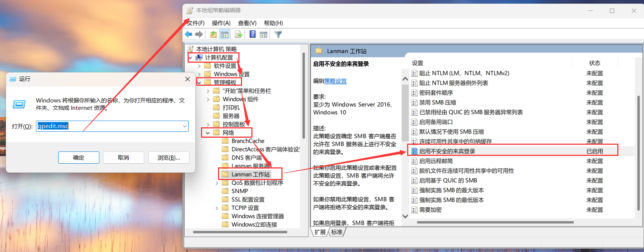Open the 文件(F) menu
The width and height of the screenshot is (644, 252).
(x=196, y=23)
